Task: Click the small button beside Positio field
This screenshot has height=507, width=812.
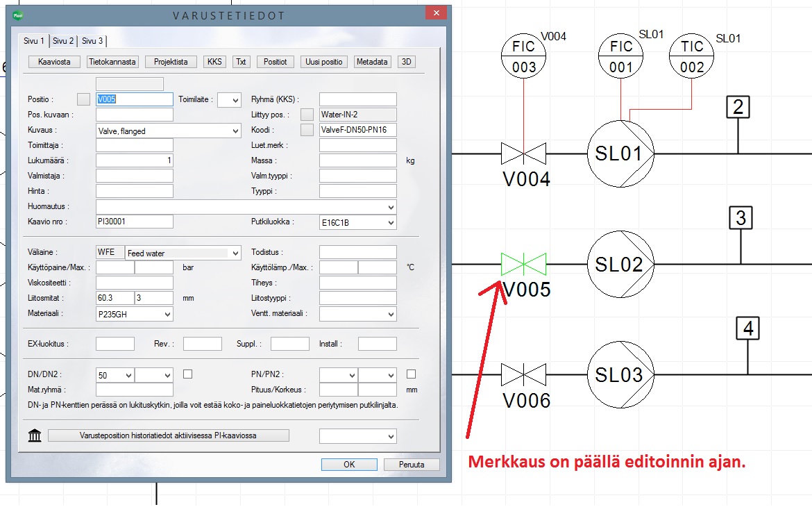Action: [x=83, y=99]
